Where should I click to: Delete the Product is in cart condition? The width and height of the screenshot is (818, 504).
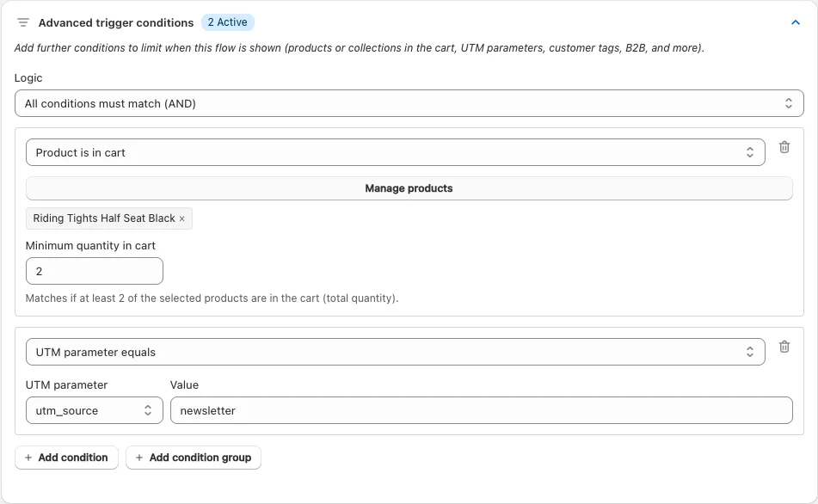pyautogui.click(x=784, y=147)
